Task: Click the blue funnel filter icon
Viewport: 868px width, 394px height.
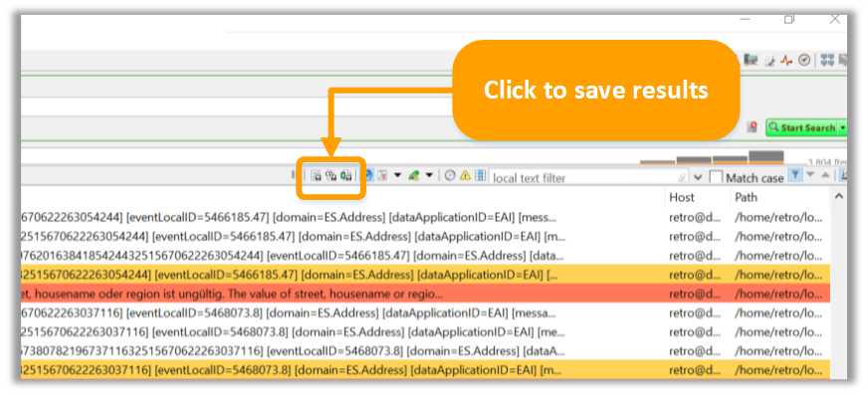Action: tap(794, 175)
